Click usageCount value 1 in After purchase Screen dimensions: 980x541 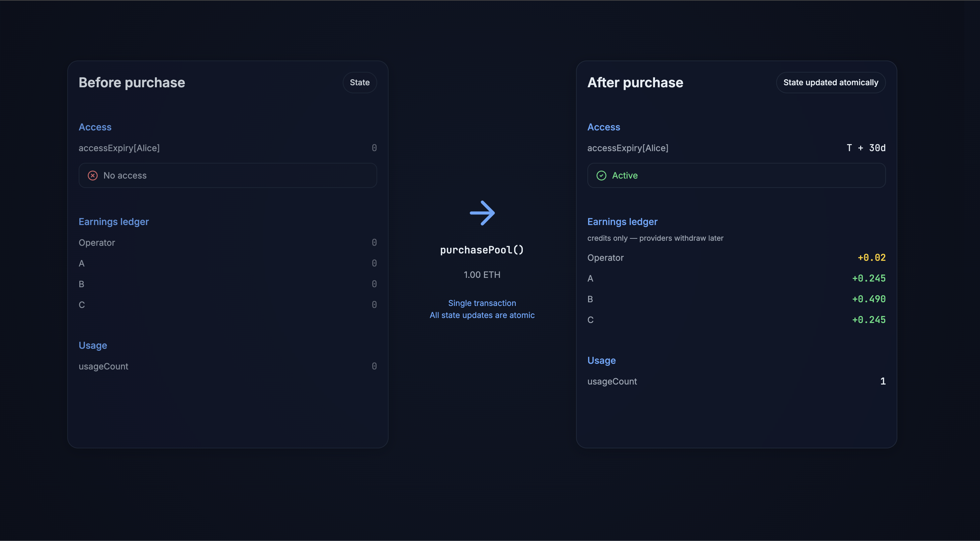pos(883,381)
